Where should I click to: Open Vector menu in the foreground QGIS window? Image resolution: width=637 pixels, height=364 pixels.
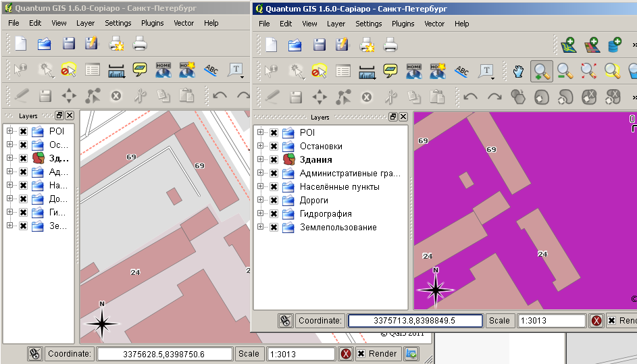point(434,24)
